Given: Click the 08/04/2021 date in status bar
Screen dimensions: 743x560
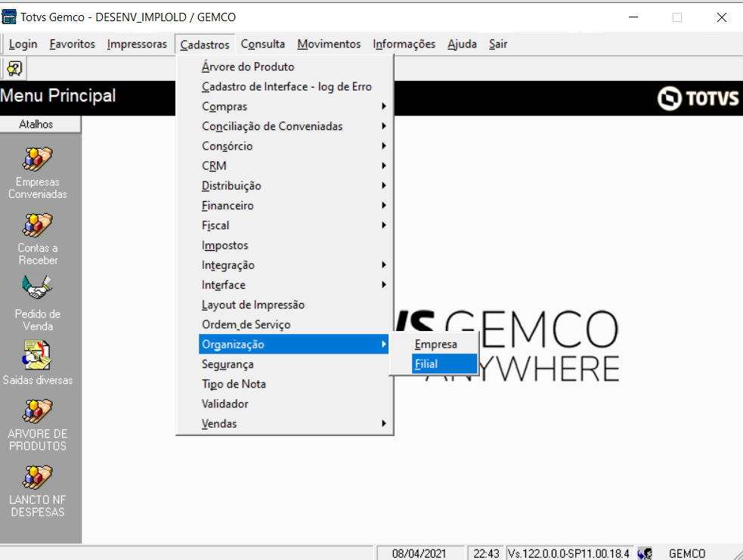Looking at the screenshot, I should tap(419, 553).
